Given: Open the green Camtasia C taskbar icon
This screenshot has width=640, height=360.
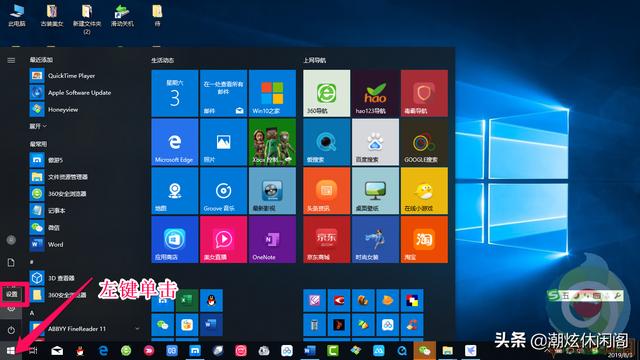Looking at the screenshot, I should tap(333, 351).
